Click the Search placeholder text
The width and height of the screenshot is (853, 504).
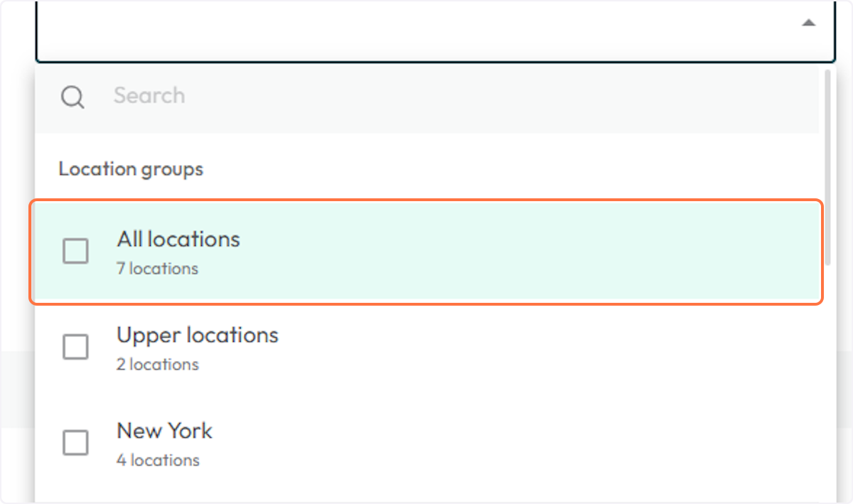(x=149, y=95)
